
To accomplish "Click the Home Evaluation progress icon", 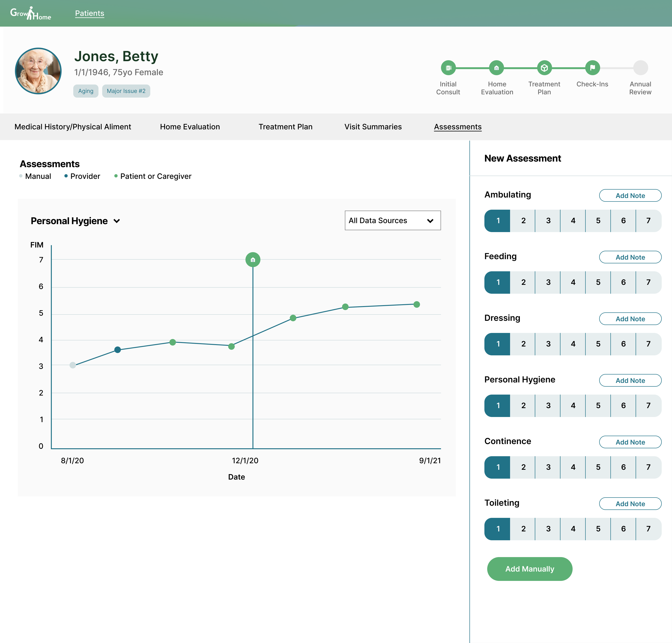I will [x=496, y=68].
